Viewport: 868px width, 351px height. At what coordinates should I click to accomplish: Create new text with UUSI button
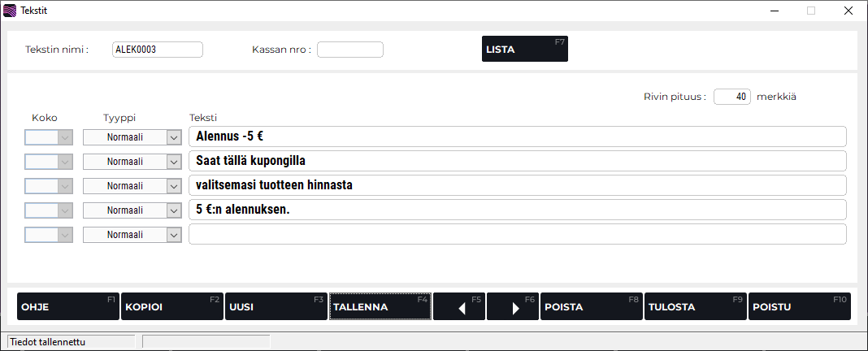[276, 307]
